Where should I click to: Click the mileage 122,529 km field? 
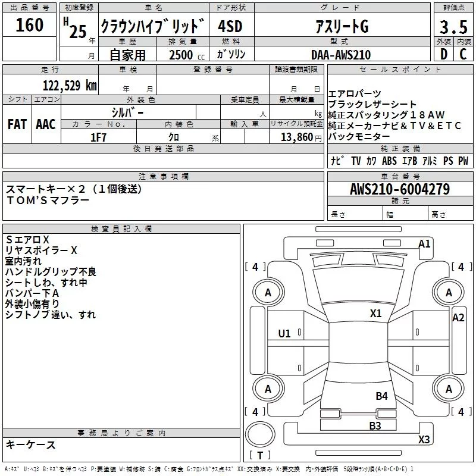pyautogui.click(x=51, y=84)
